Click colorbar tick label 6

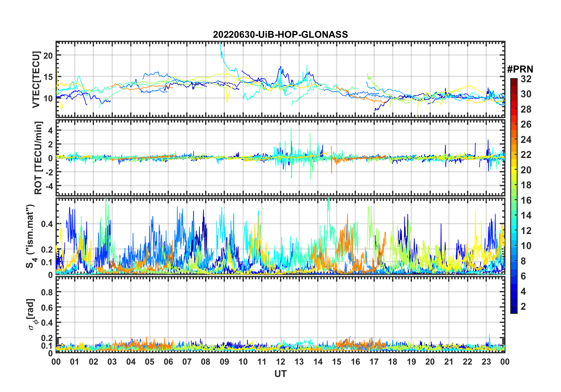(524, 276)
